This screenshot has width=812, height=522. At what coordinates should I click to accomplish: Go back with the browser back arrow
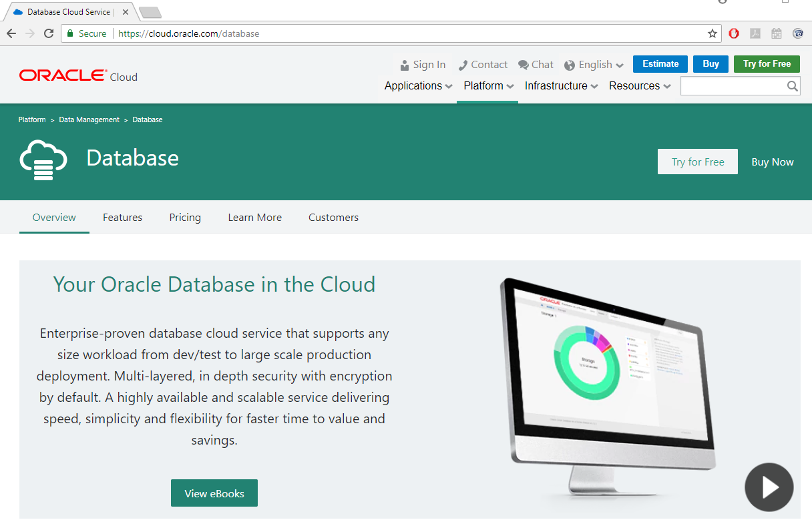coord(11,33)
